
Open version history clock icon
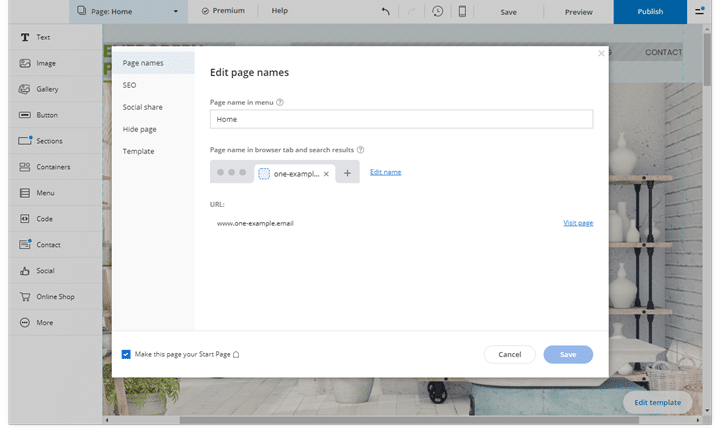[x=437, y=11]
